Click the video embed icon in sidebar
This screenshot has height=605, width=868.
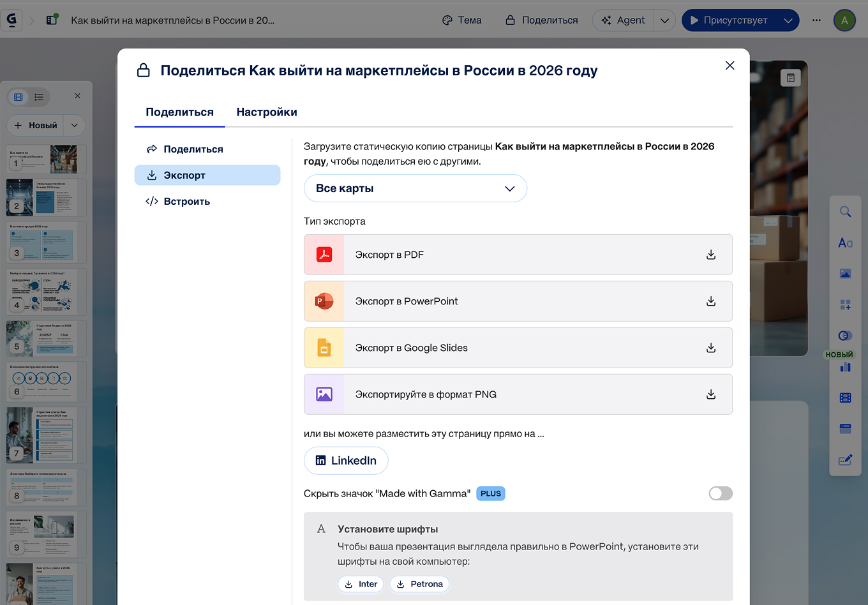click(845, 397)
